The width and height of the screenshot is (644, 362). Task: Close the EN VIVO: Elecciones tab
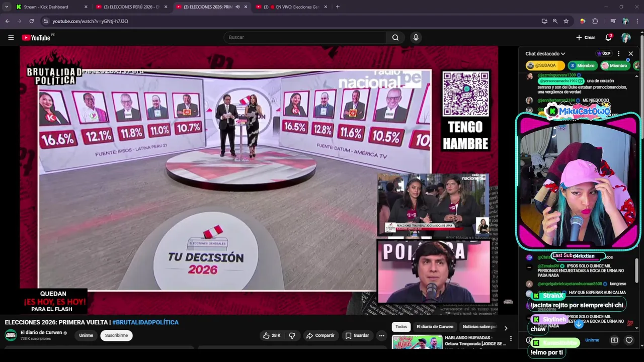pos(326,7)
